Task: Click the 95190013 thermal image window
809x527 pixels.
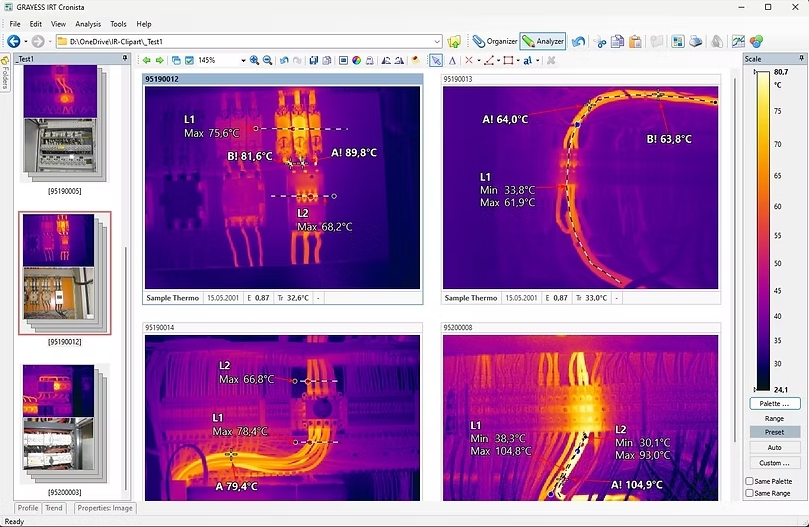Action: pos(580,188)
